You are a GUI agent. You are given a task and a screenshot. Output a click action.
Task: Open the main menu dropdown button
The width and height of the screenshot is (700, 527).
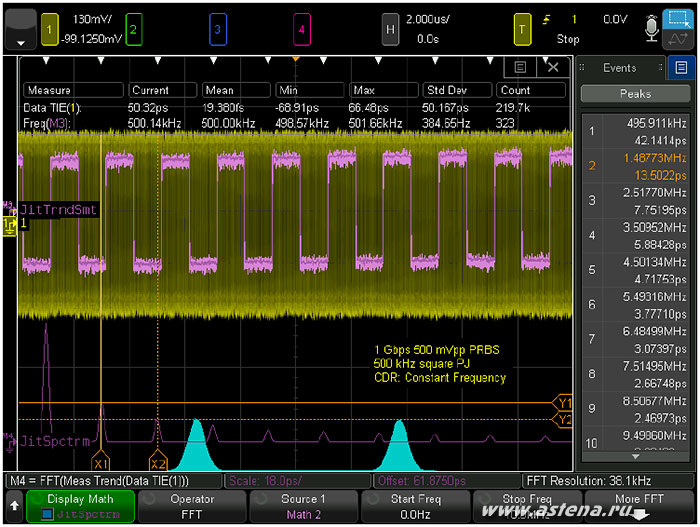coord(20,30)
